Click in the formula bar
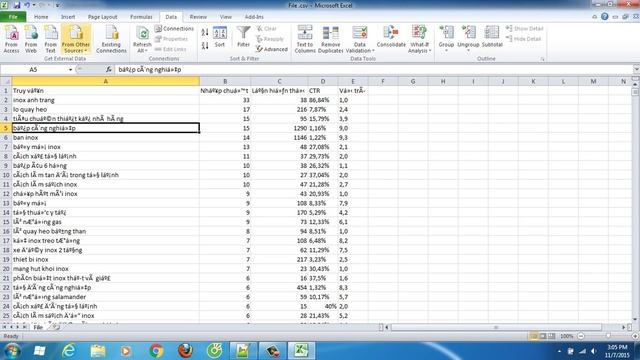The image size is (640, 360). point(373,70)
